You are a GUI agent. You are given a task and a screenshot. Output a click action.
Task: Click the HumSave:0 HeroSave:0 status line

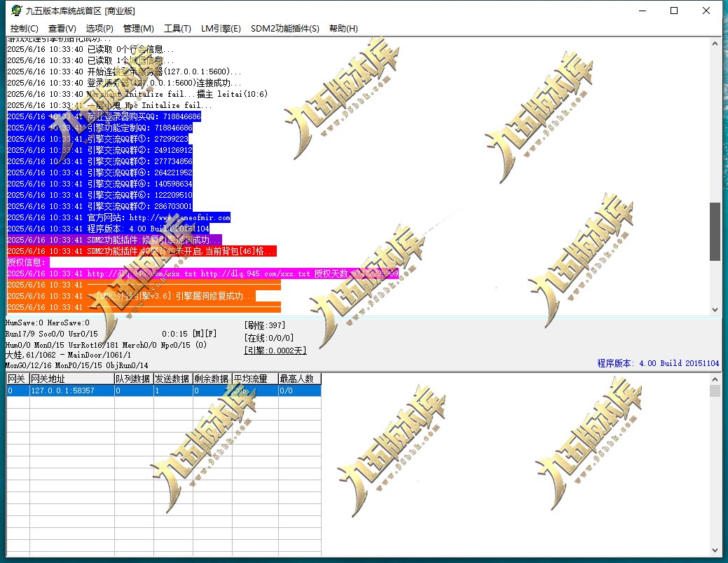[48, 323]
